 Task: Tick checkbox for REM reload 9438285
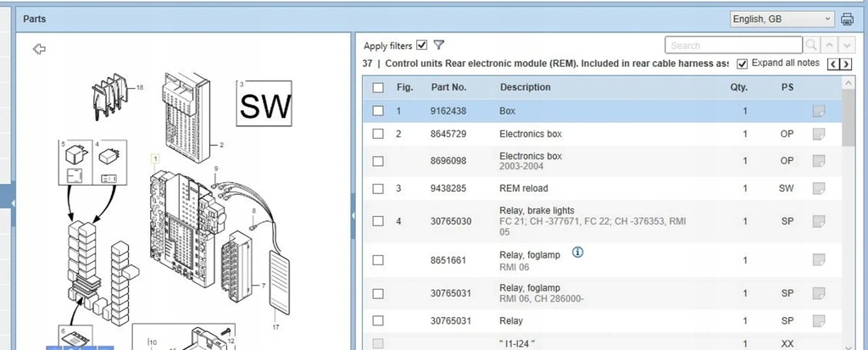pos(378,189)
